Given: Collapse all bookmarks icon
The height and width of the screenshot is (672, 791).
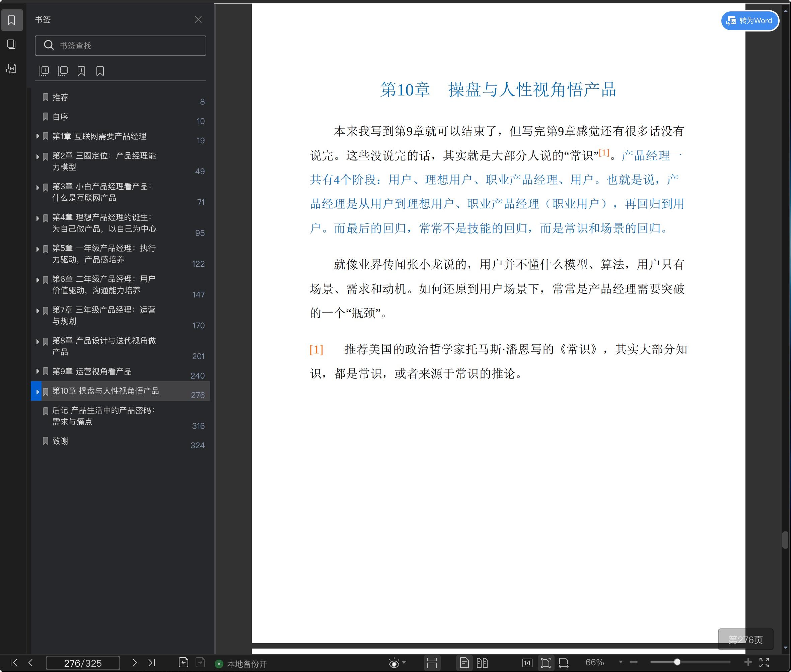Looking at the screenshot, I should [x=63, y=71].
